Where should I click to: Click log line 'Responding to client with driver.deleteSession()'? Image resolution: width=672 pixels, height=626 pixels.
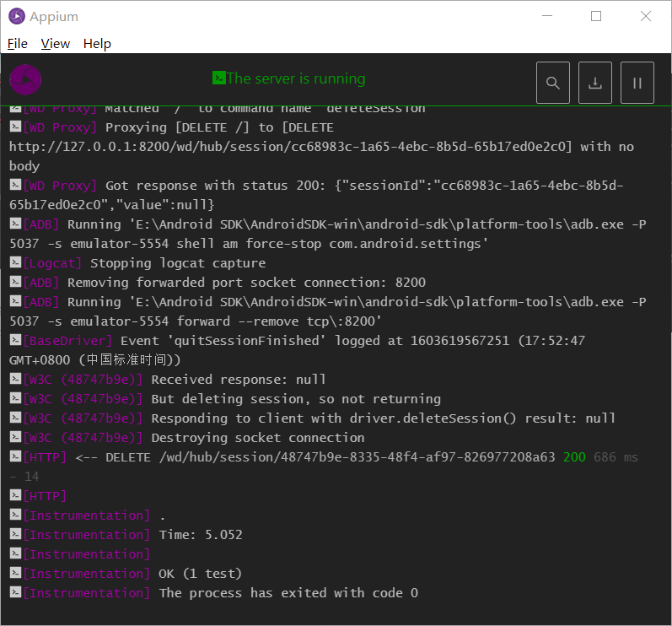point(334,418)
